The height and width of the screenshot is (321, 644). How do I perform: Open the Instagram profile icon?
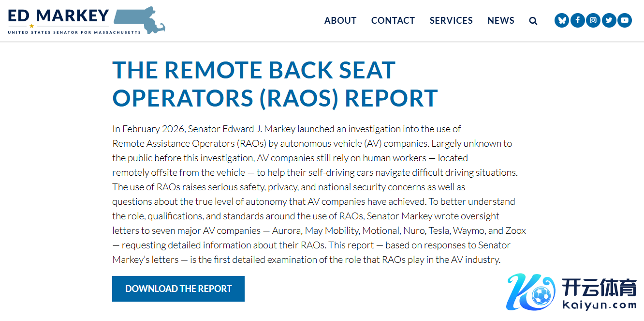(x=593, y=20)
